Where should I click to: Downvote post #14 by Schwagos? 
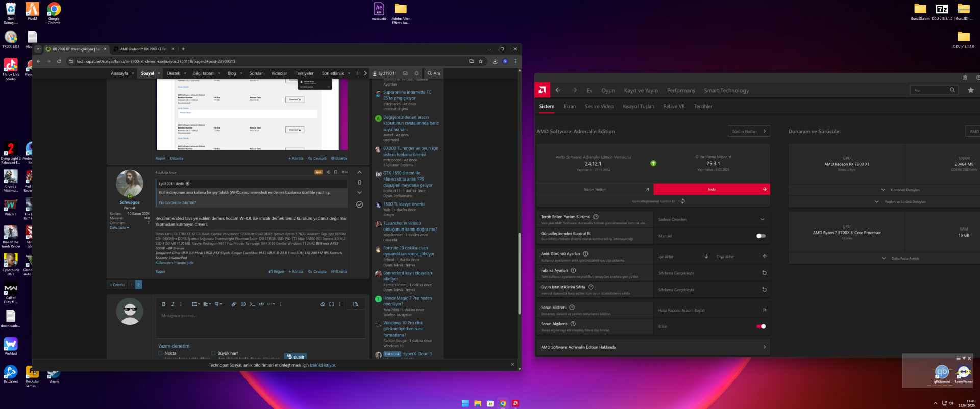pos(359,192)
